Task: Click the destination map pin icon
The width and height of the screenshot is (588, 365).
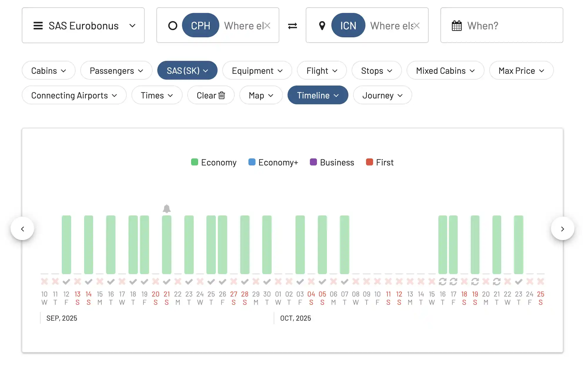Action: (x=322, y=26)
